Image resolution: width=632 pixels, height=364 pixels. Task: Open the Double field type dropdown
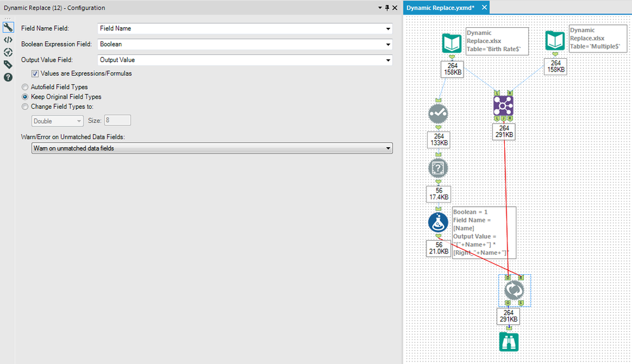pyautogui.click(x=57, y=121)
